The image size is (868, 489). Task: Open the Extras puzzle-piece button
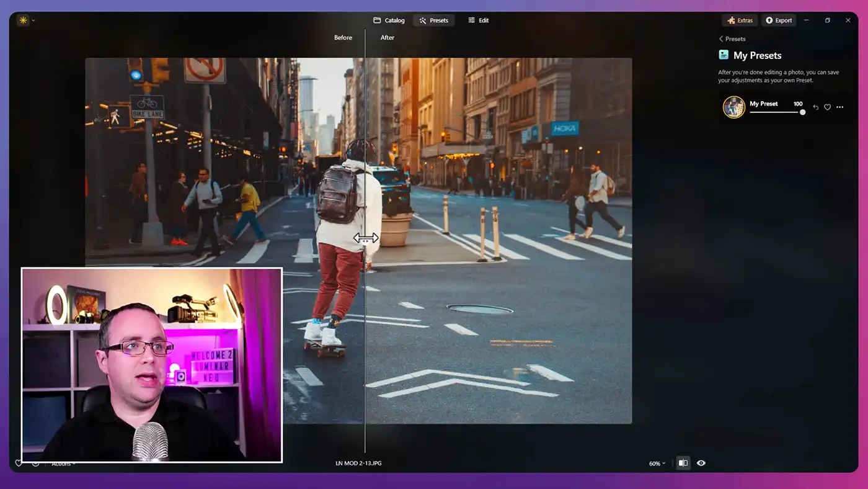(740, 20)
